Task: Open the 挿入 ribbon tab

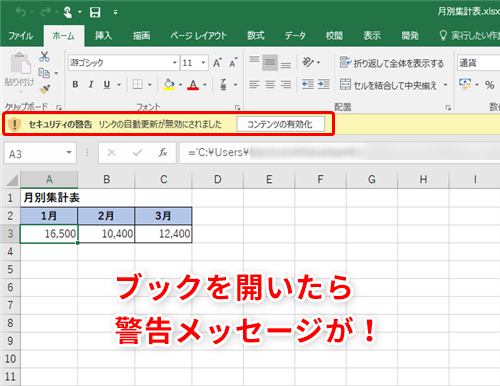Action: (103, 35)
